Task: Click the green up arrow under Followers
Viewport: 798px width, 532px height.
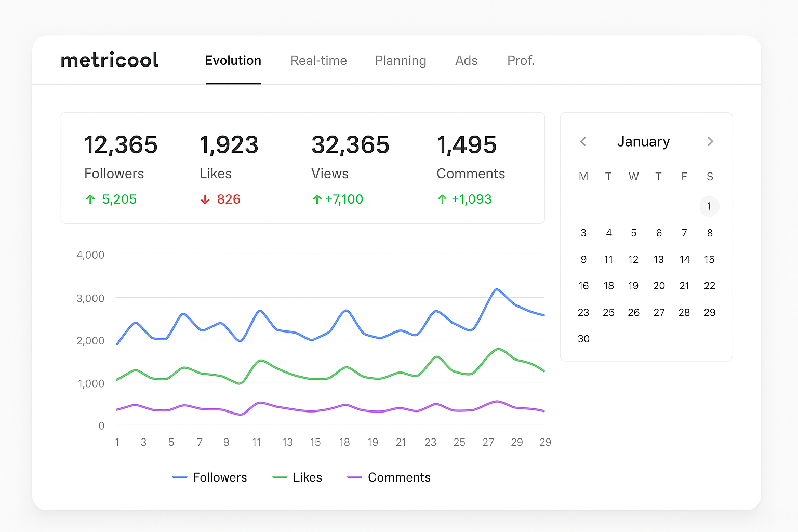Action: [x=90, y=199]
